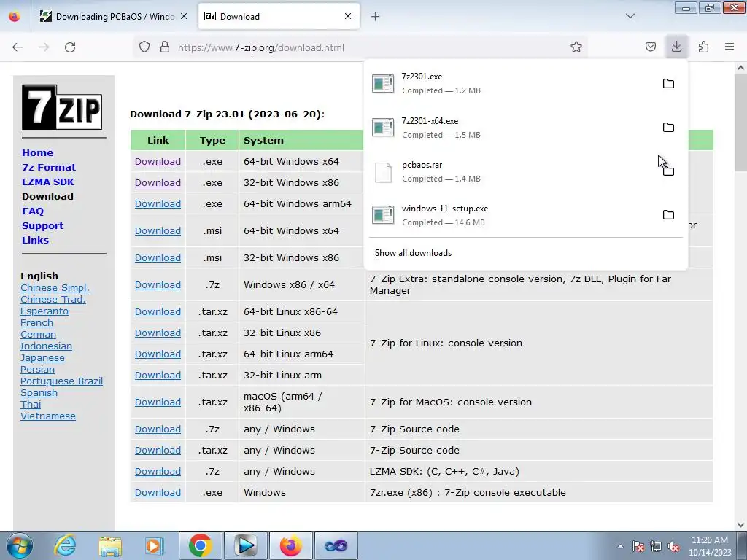Go to the Home page link
The image size is (747, 560).
coord(38,153)
